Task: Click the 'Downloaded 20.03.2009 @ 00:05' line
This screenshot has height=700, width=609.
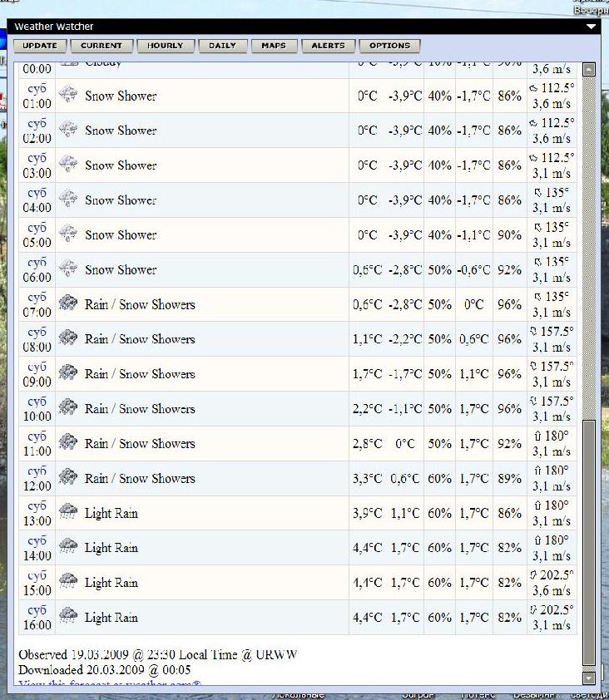Action: pyautogui.click(x=105, y=670)
